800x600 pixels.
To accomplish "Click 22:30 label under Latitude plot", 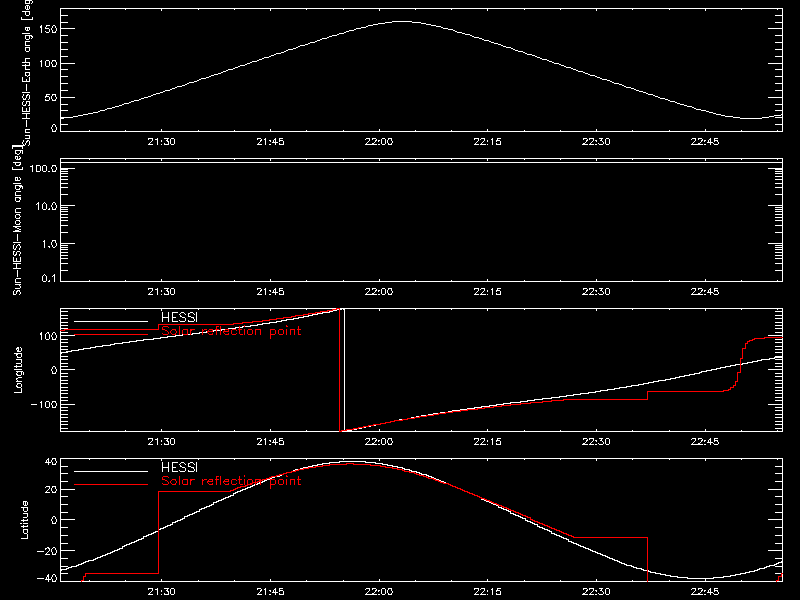I will tap(596, 592).
